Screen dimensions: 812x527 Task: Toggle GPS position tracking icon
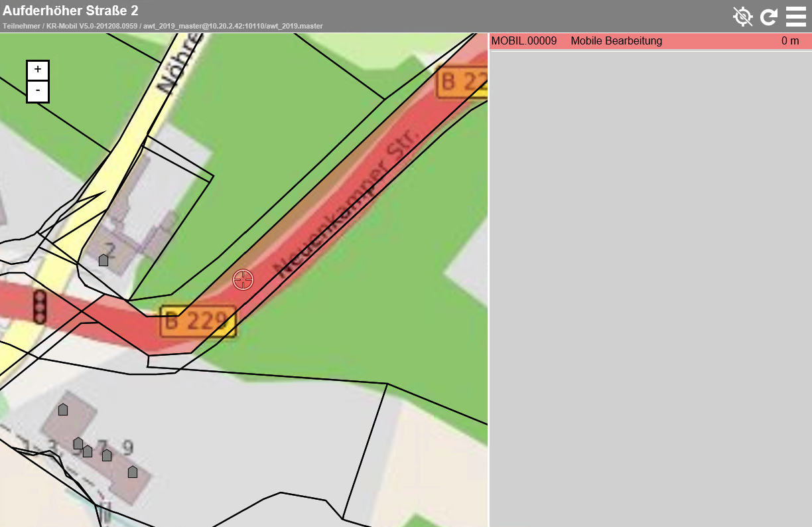[742, 16]
